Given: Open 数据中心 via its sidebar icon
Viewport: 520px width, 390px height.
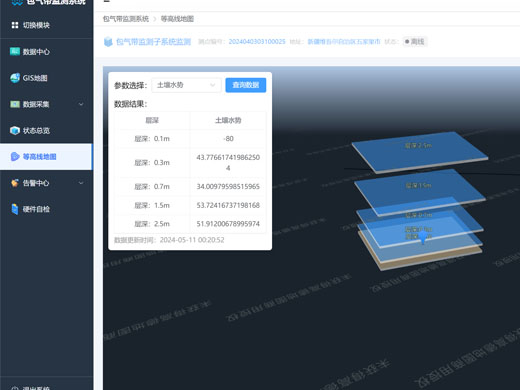Looking at the screenshot, I should point(15,52).
